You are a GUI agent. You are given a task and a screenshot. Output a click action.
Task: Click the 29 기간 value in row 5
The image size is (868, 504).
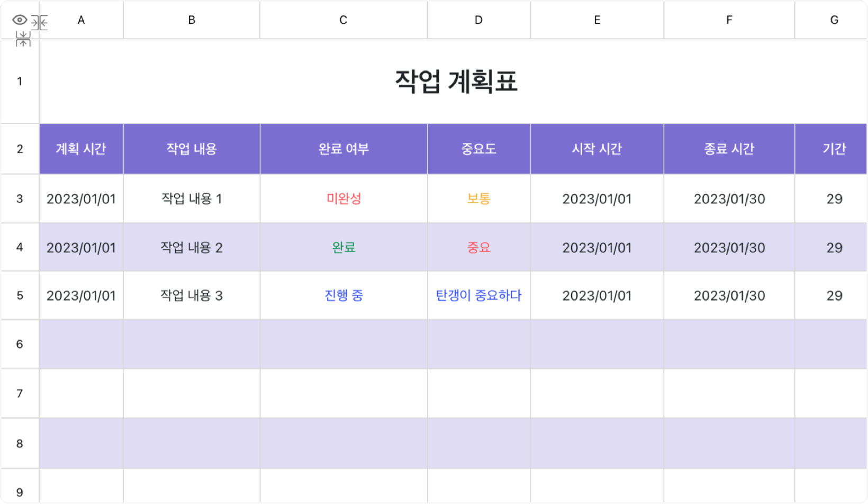tap(834, 295)
